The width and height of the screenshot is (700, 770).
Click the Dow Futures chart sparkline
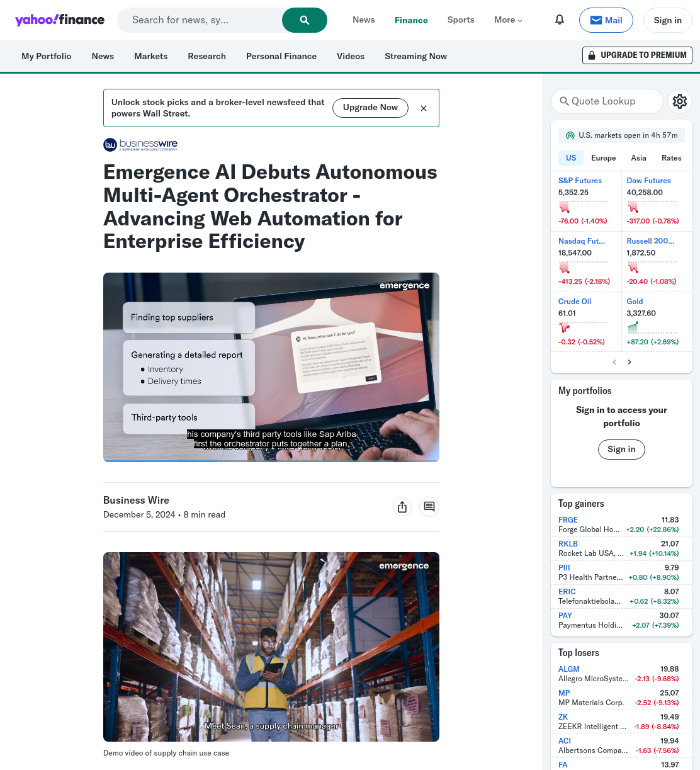pos(652,207)
